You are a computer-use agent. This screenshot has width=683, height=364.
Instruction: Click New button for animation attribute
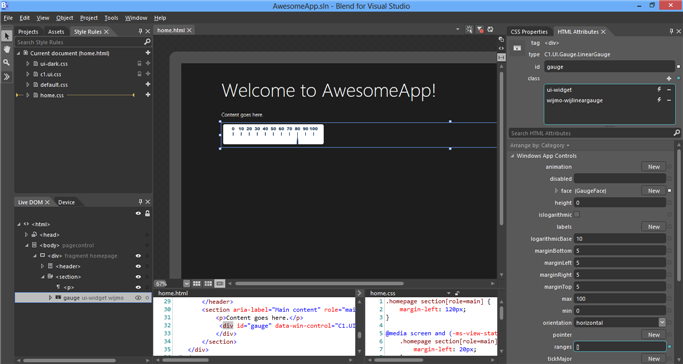click(x=653, y=167)
